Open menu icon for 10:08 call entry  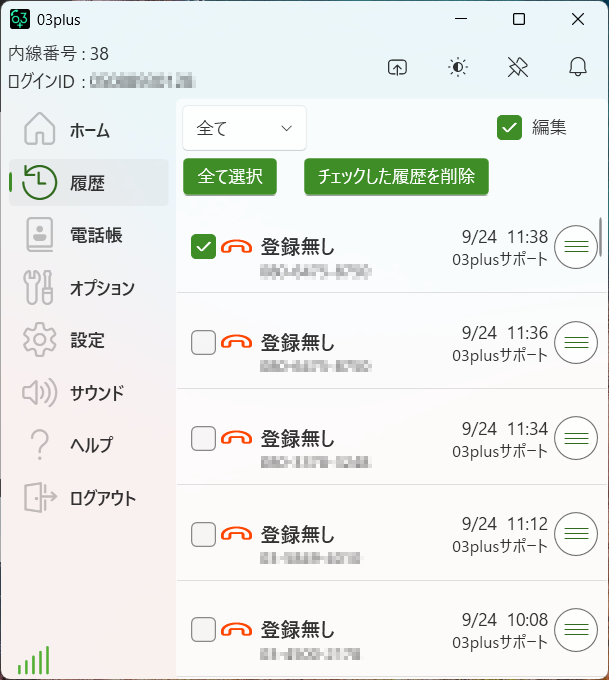tap(575, 630)
